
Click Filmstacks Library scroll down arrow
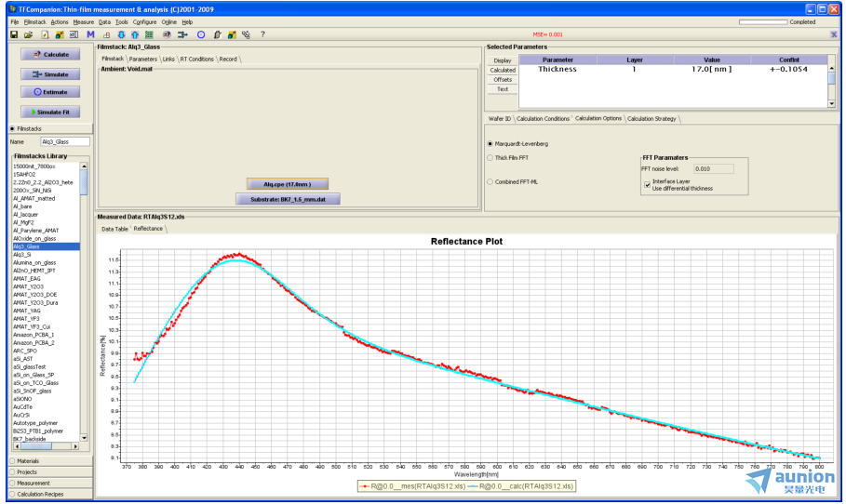84,438
